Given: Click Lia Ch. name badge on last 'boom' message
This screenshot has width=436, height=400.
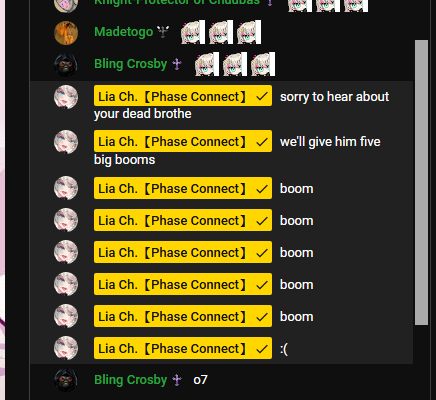Looking at the screenshot, I should coord(183,316).
